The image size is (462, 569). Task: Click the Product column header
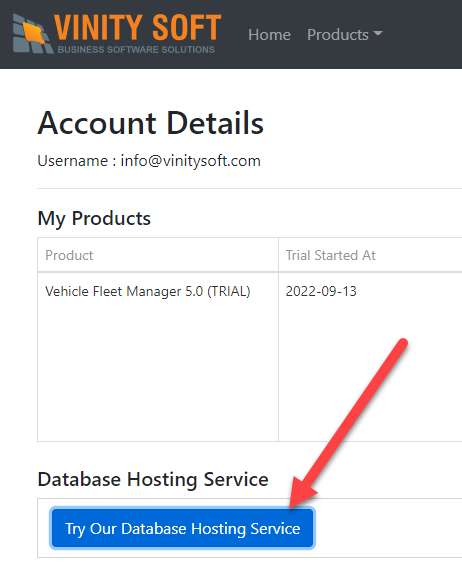pyautogui.click(x=158, y=255)
